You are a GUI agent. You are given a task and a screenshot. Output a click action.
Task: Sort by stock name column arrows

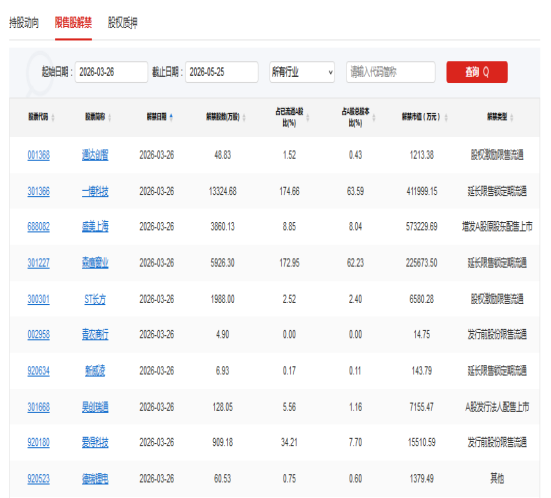point(110,117)
